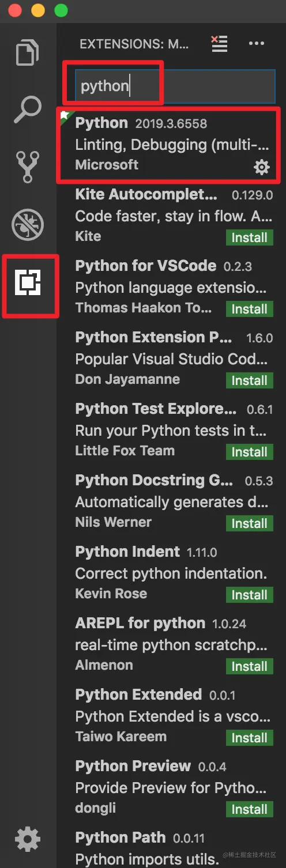Open the Python Preview 0.0.4 title

133,766
